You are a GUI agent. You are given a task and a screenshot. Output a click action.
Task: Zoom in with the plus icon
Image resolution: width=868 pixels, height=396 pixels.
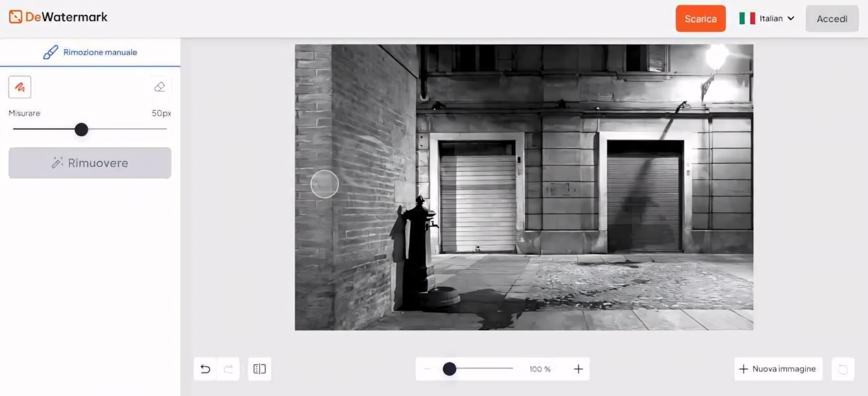(x=578, y=369)
